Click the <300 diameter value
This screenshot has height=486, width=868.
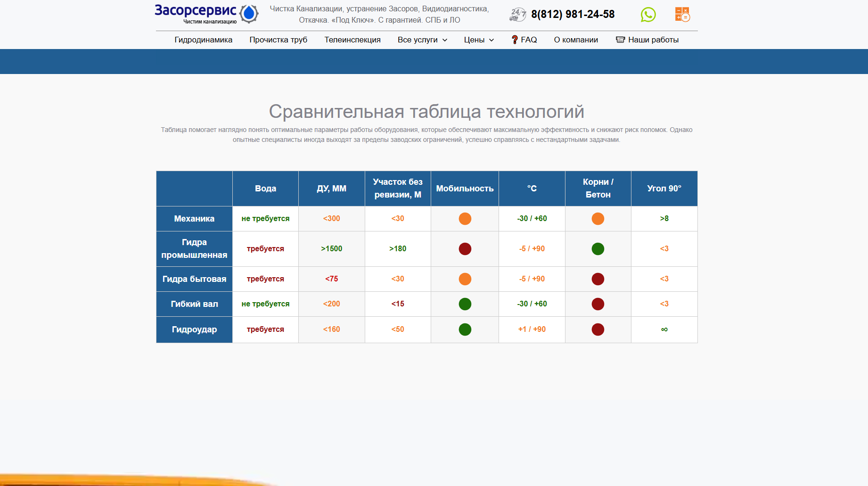click(331, 219)
